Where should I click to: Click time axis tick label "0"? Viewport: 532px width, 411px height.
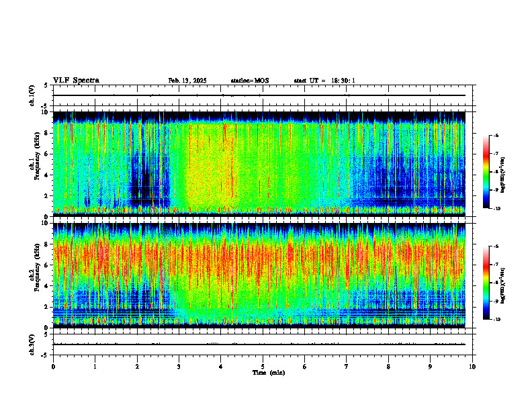pyautogui.click(x=53, y=367)
